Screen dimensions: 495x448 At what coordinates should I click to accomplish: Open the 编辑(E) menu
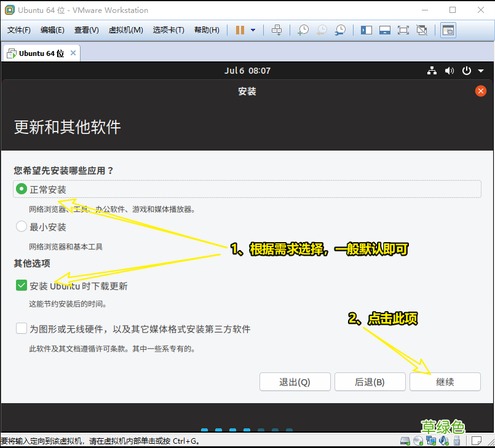[x=52, y=30]
